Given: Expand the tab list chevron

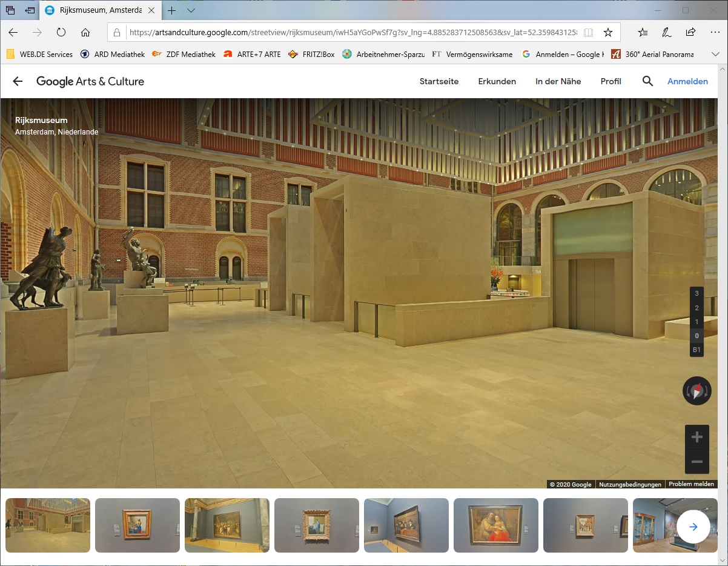Looking at the screenshot, I should 191,11.
